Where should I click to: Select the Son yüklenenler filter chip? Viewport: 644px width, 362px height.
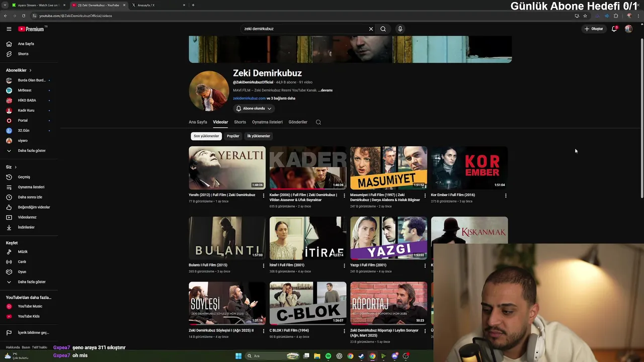206,136
